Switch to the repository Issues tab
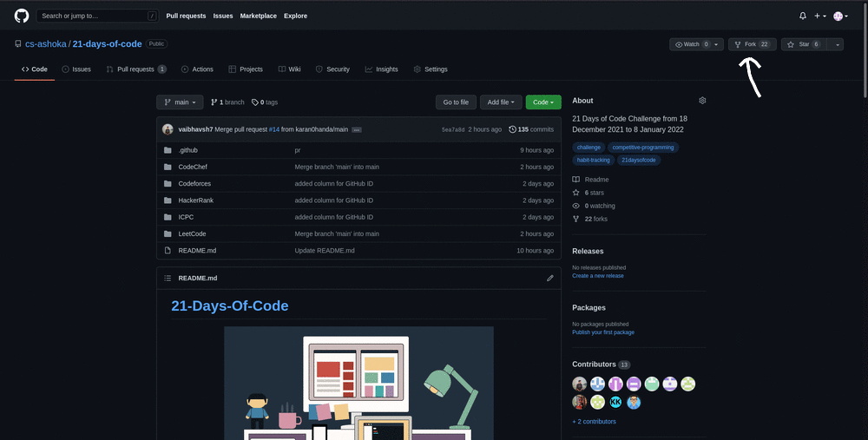868x440 pixels. tap(76, 69)
